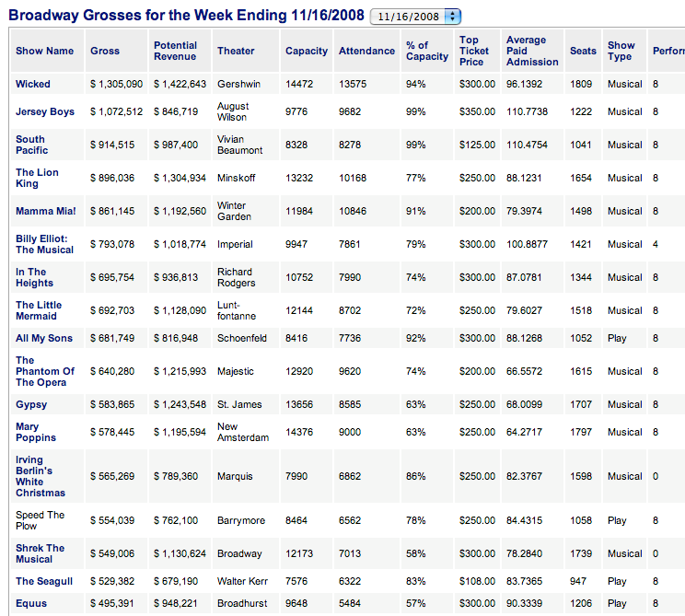685x616 pixels.
Task: Click Equus gross value $ 495,391
Action: (112, 603)
